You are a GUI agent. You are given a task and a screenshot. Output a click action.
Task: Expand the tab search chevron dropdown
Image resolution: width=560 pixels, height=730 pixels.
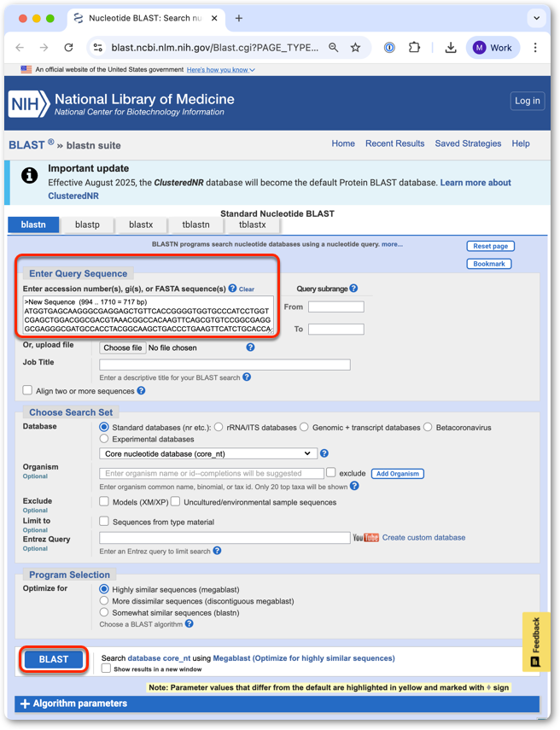[536, 18]
